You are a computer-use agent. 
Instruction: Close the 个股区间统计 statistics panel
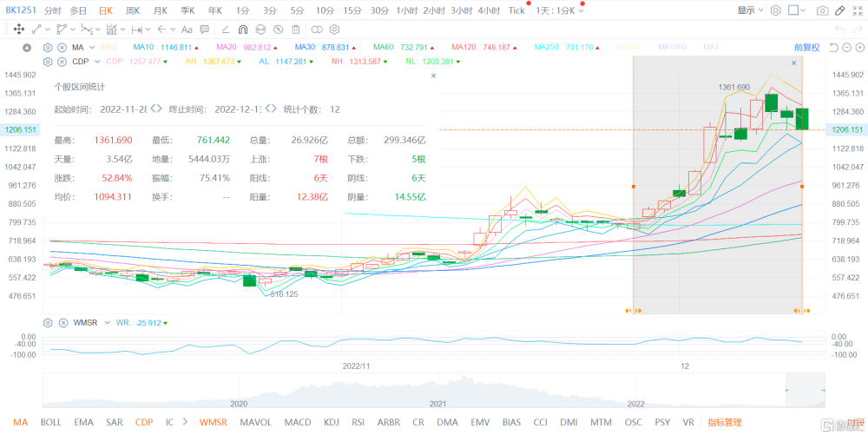pos(433,76)
